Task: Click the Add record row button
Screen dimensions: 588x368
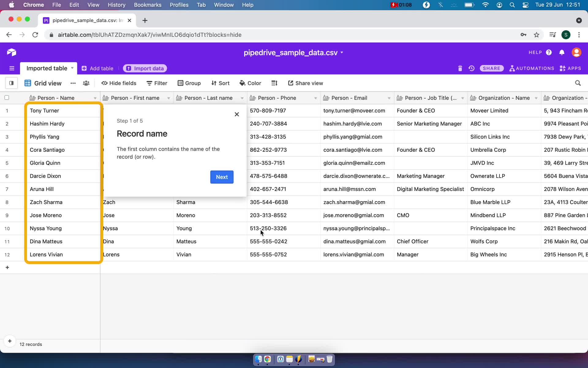Action: click(7, 267)
